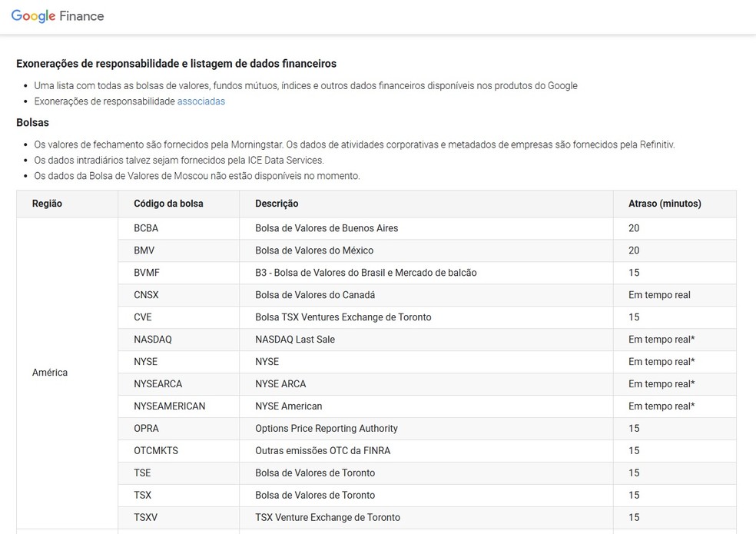Click 'Em tempo real*' in the NYSEAMERICAN row
756x534 pixels.
click(661, 406)
